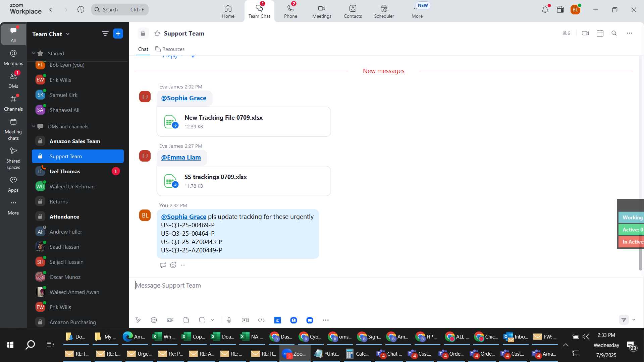Viewport: 644px width, 362px height.
Task: Expand Team Chat header dropdown
Action: 68,34
